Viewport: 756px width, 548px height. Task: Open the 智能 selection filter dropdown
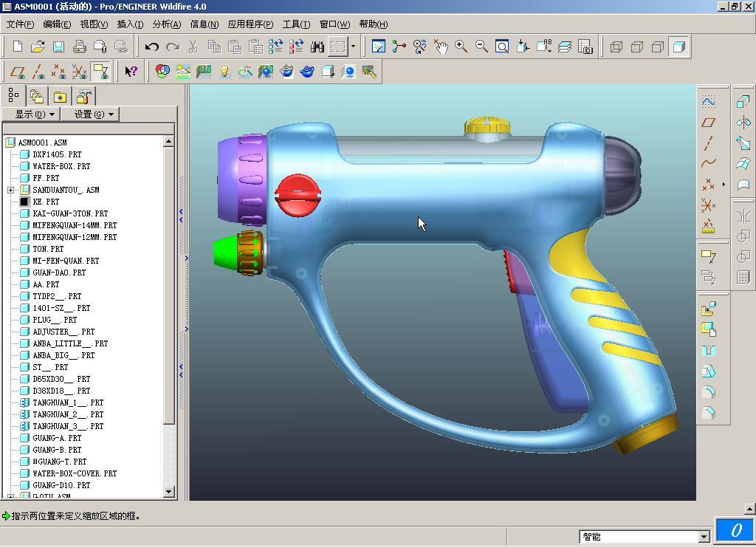(x=704, y=536)
